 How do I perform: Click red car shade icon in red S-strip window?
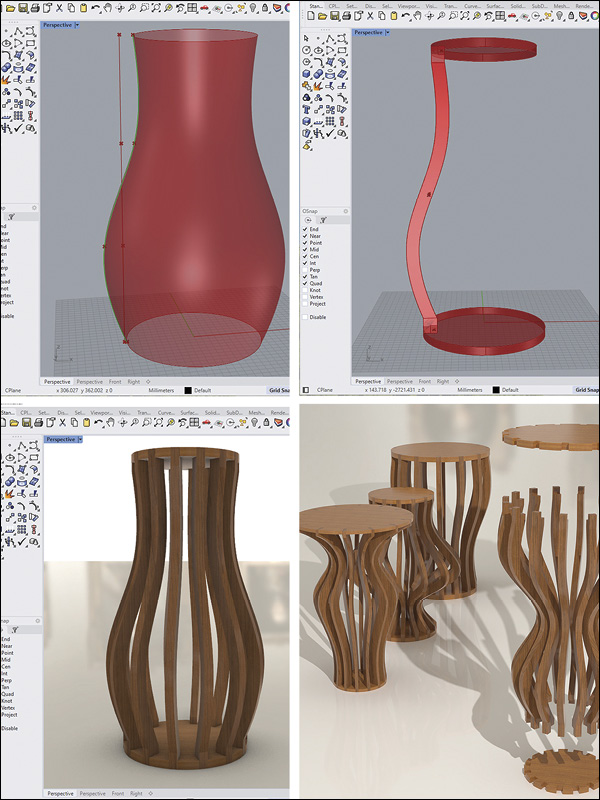(512, 16)
